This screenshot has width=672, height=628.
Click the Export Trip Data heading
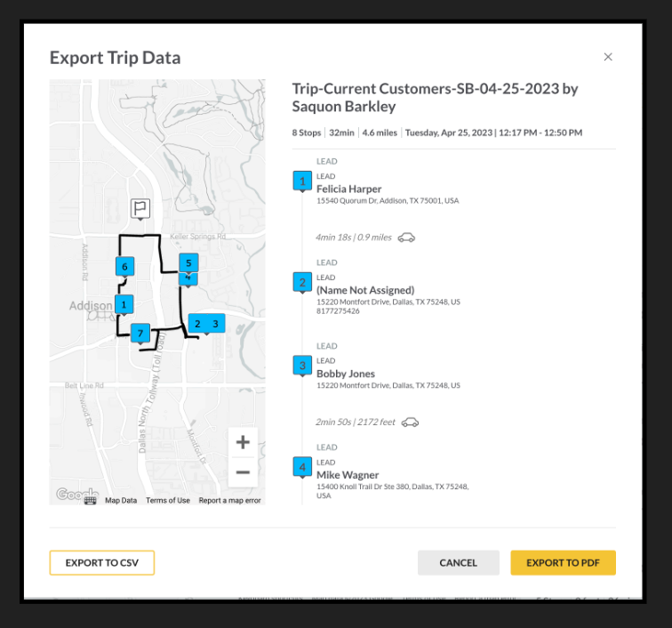pyautogui.click(x=115, y=58)
